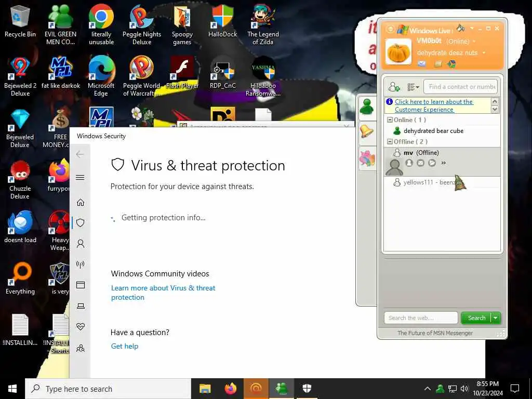The image size is (532, 399).
Task: Select Virus & threat protection shield sidebar icon
Action: [81, 223]
